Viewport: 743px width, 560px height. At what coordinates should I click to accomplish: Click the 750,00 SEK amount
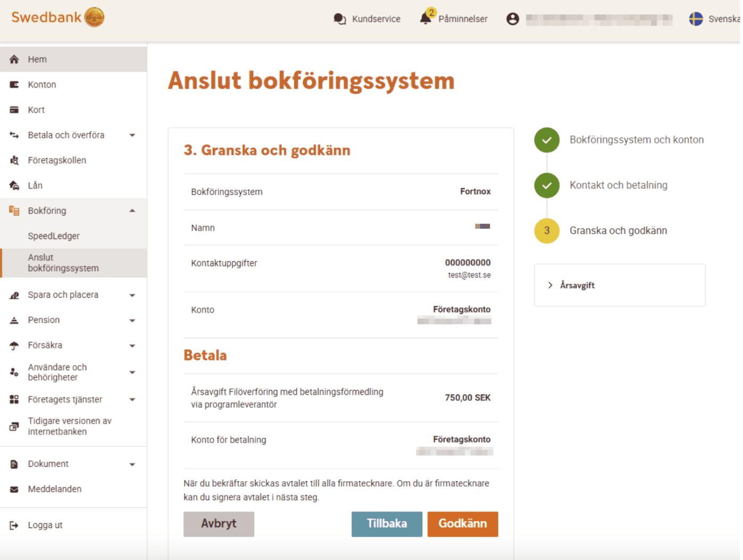click(x=468, y=398)
